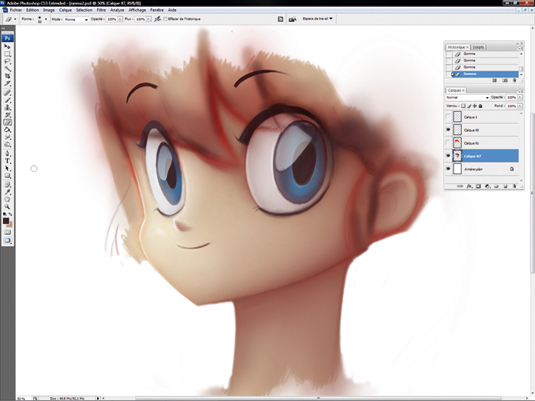Open the Affichage menu
The height and width of the screenshot is (401, 535).
[138, 10]
